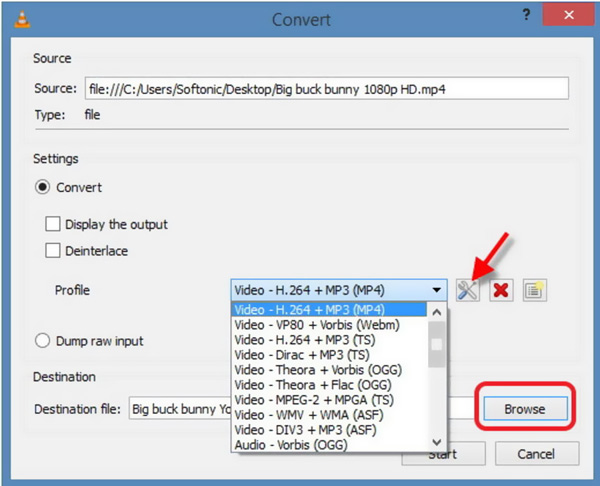Click the Cancel button
This screenshot has height=486, width=600.
click(536, 454)
